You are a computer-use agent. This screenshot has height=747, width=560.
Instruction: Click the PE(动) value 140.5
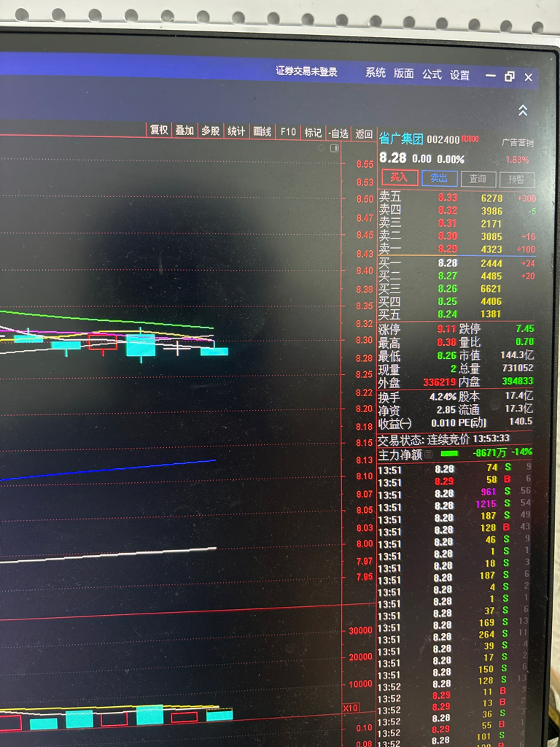click(521, 421)
